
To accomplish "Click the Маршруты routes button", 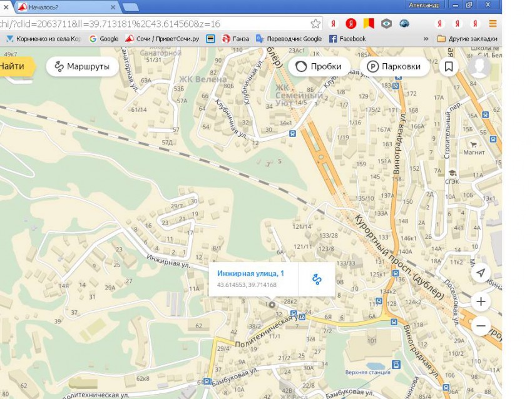I will click(82, 66).
